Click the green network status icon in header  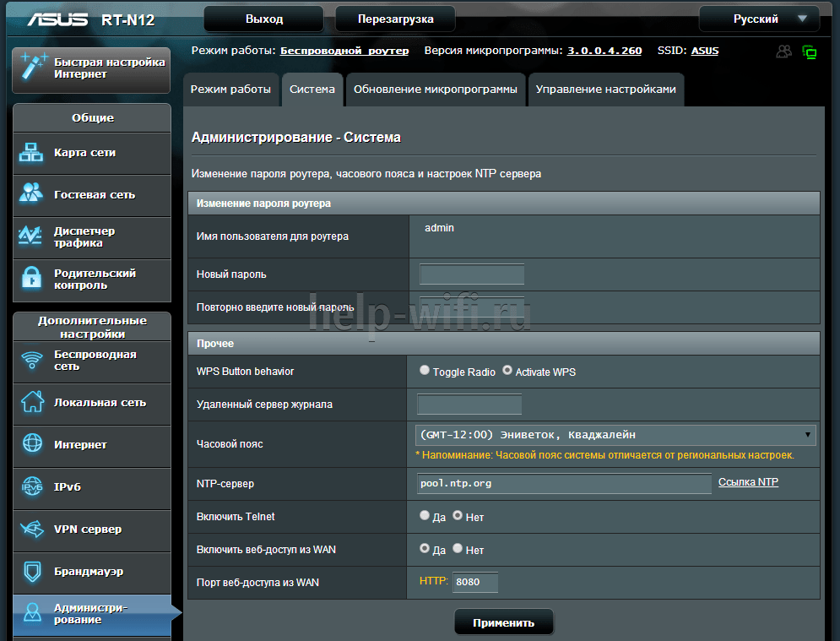[810, 52]
